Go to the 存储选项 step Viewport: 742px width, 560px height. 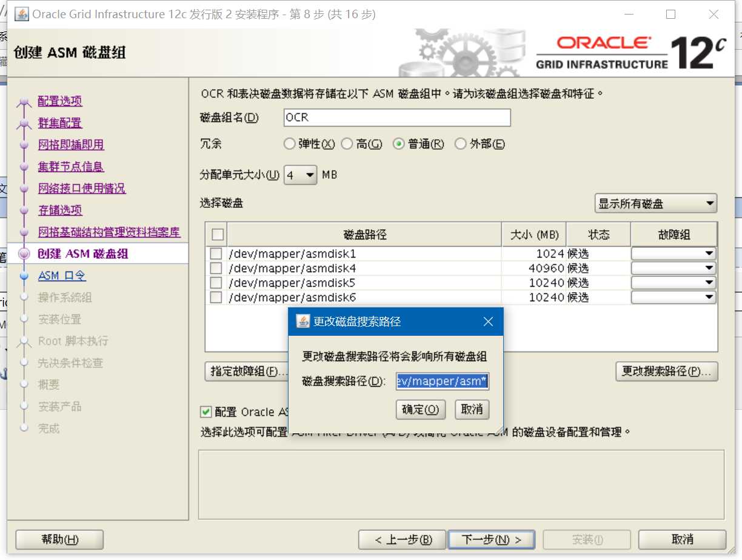point(60,210)
